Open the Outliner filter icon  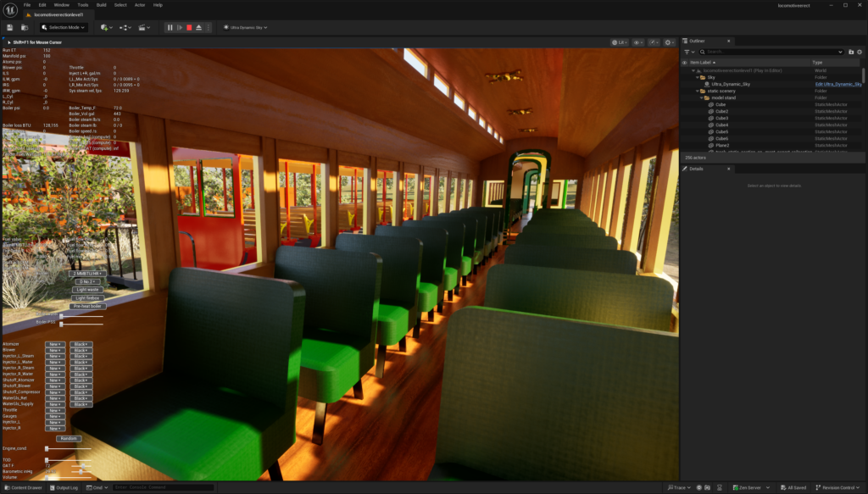coord(688,52)
